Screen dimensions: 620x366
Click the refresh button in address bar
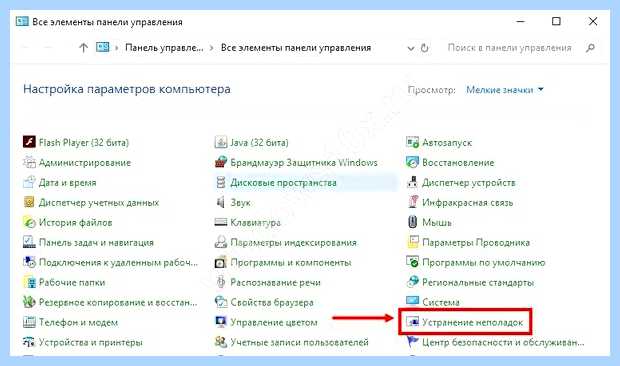click(x=425, y=48)
